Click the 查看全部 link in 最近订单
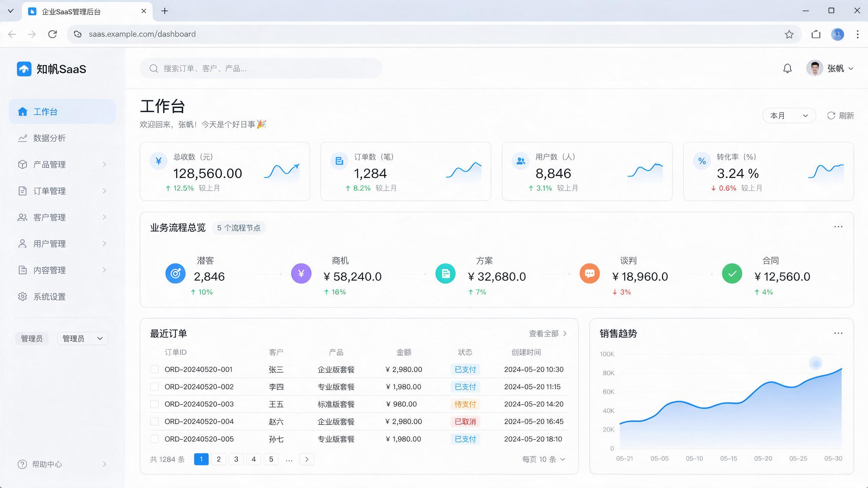 tap(548, 333)
